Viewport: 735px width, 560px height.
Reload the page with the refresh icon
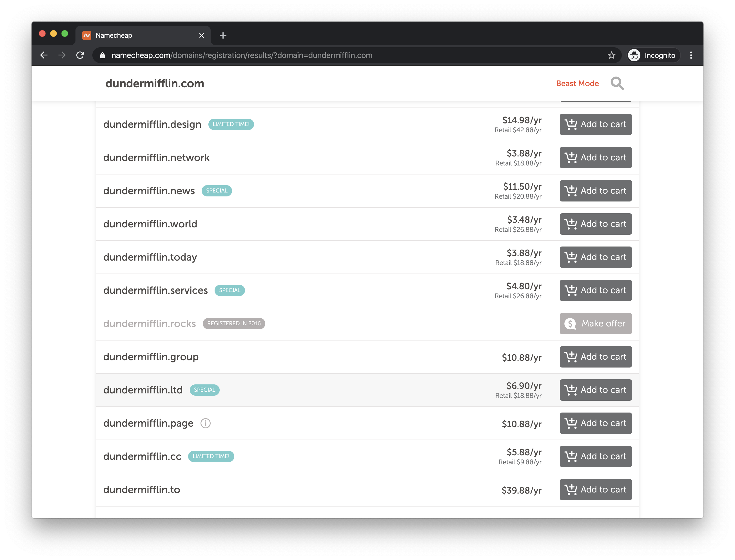click(x=80, y=55)
